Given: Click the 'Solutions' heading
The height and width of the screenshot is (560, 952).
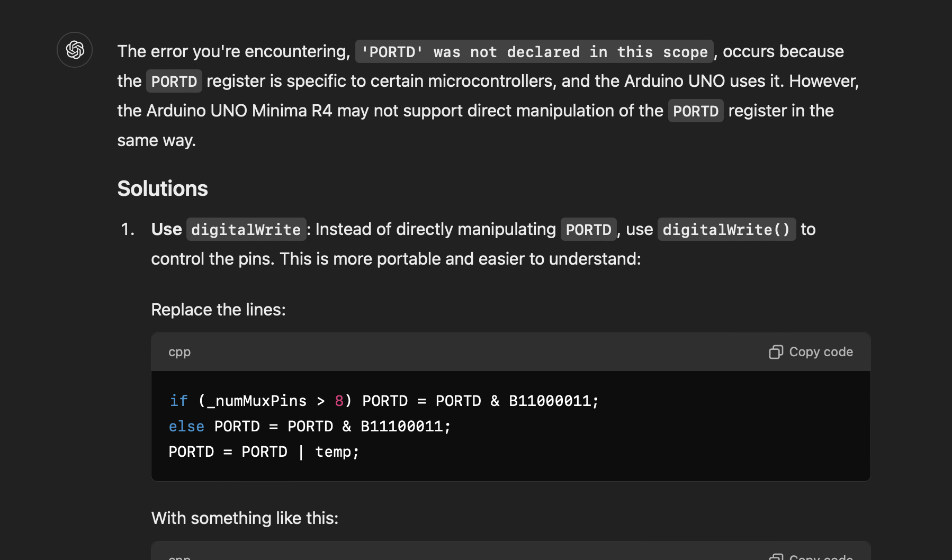Looking at the screenshot, I should point(163,188).
